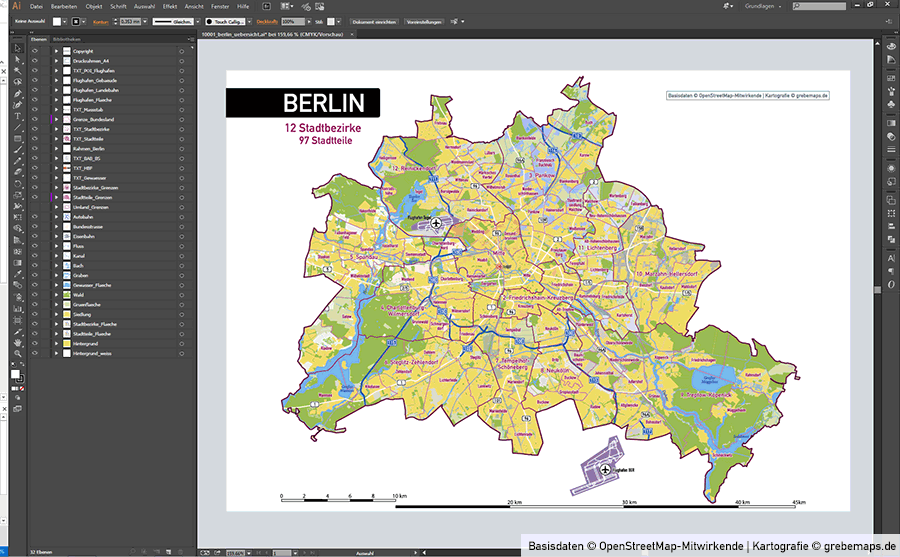The image size is (900, 557).
Task: Expand the Grenze_Bundesland layer
Action: (x=56, y=119)
